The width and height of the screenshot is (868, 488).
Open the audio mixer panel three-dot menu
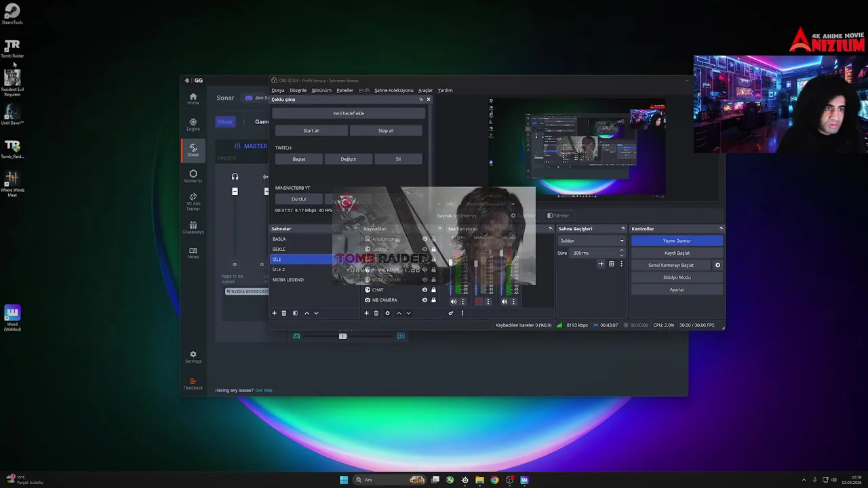pos(462,313)
